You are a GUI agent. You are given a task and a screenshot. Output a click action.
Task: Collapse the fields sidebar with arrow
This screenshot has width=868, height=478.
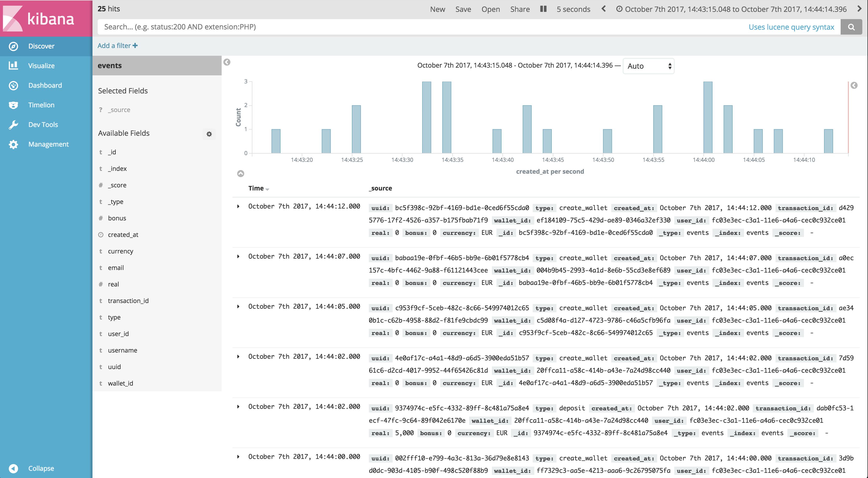pyautogui.click(x=227, y=62)
